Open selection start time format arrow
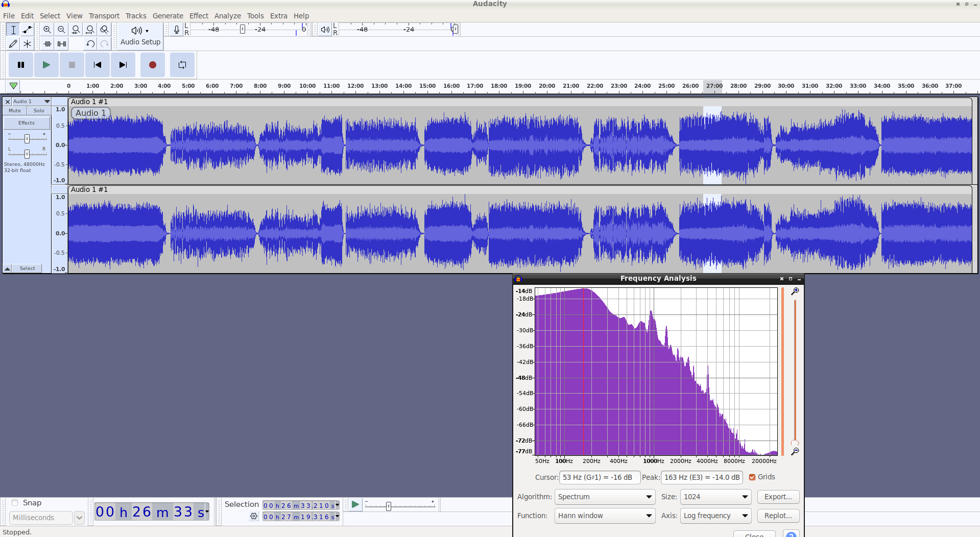980x537 pixels. 337,505
